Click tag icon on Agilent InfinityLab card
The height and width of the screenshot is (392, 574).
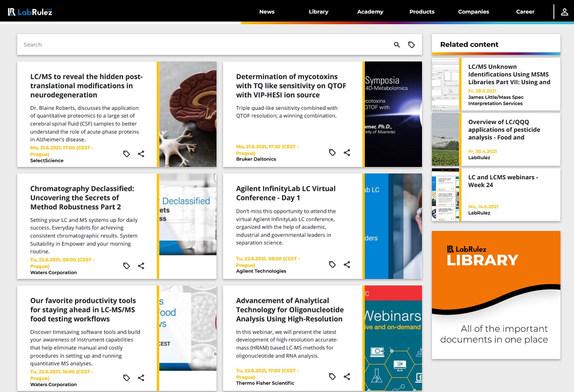coord(333,264)
